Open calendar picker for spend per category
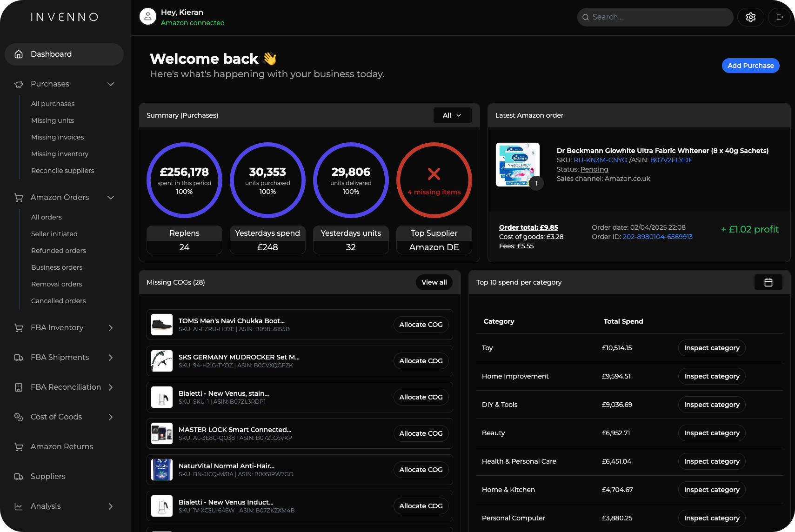 [768, 282]
